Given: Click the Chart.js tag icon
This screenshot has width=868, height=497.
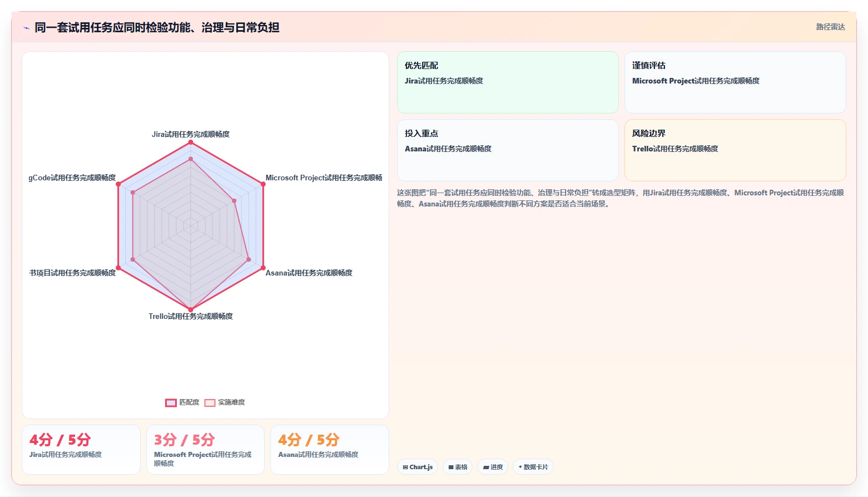Looking at the screenshot, I should [x=405, y=468].
